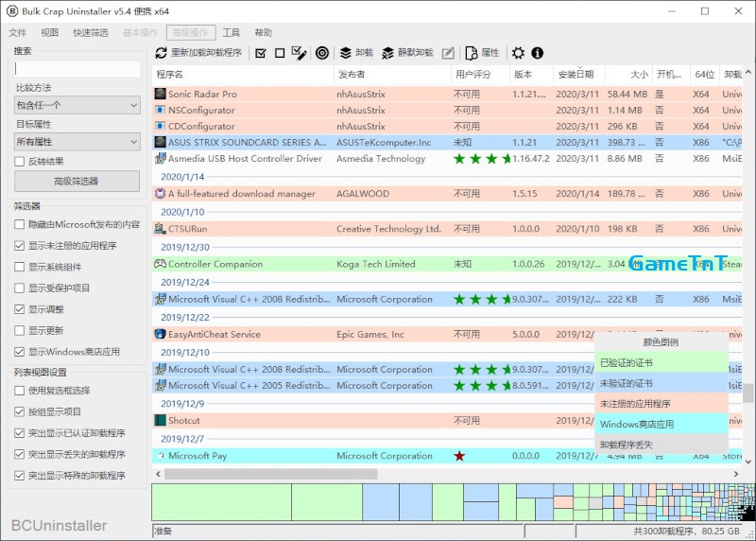Uncheck 显示未注册的应用程序
756x541 pixels.
point(19,246)
